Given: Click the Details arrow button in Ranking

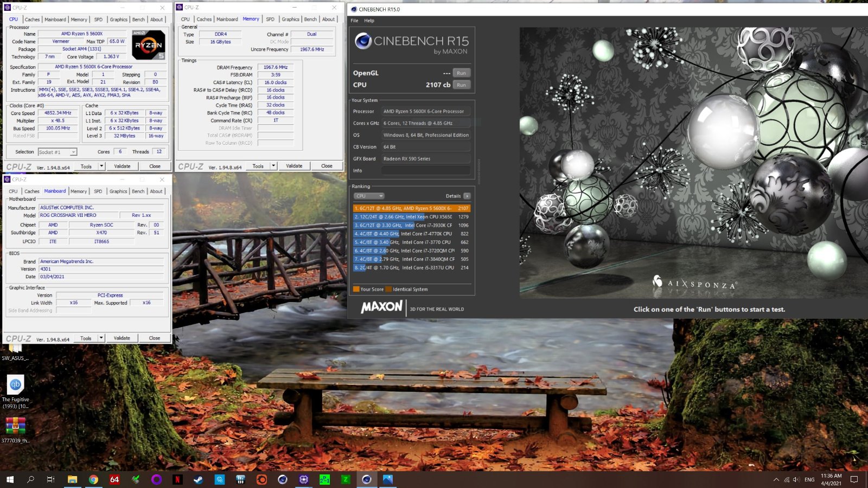Looking at the screenshot, I should (x=467, y=196).
